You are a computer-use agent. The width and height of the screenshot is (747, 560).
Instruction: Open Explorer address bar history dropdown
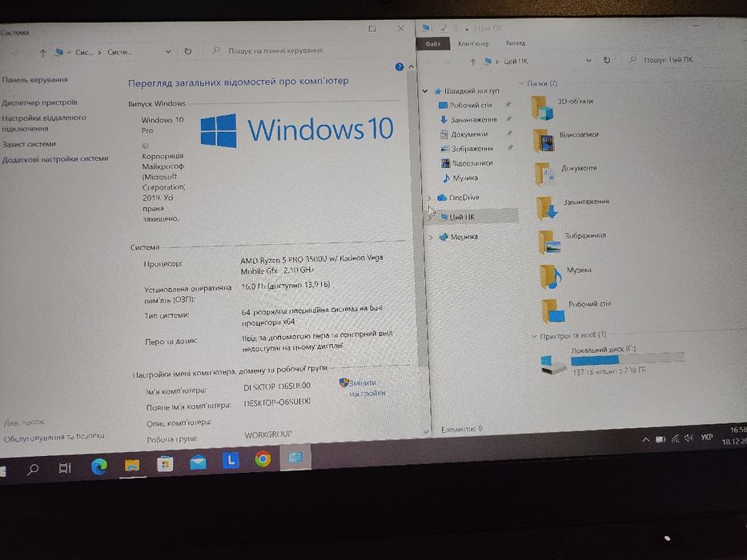(588, 61)
